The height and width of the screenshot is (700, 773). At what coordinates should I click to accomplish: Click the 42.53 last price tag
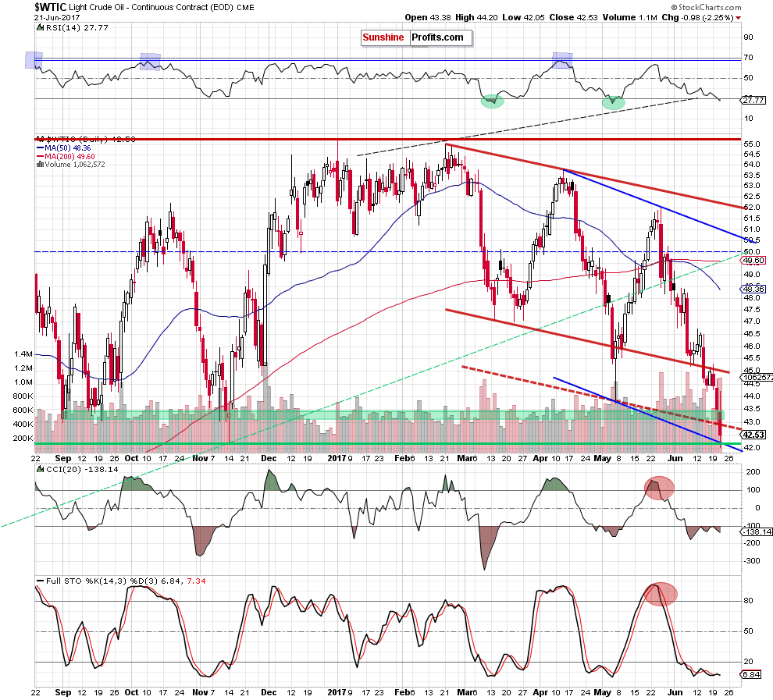tap(754, 435)
